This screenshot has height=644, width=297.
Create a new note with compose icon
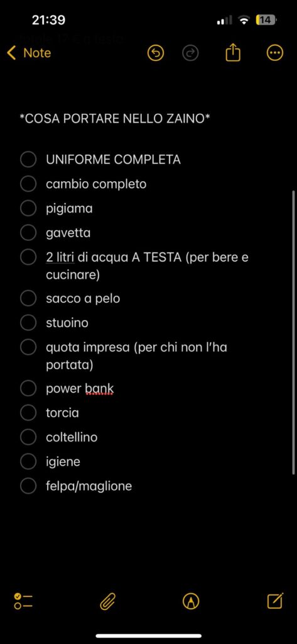tap(275, 601)
